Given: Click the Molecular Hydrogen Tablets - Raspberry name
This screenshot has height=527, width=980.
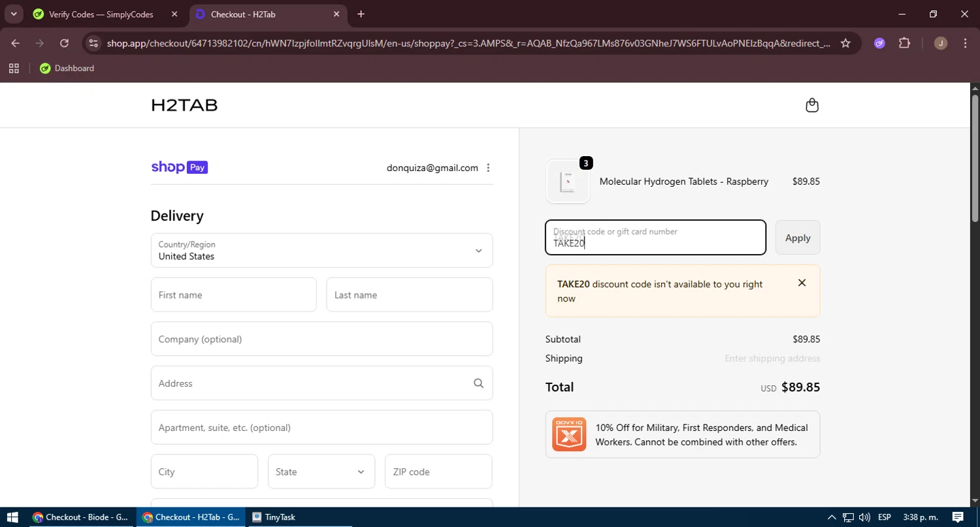Looking at the screenshot, I should point(684,182).
